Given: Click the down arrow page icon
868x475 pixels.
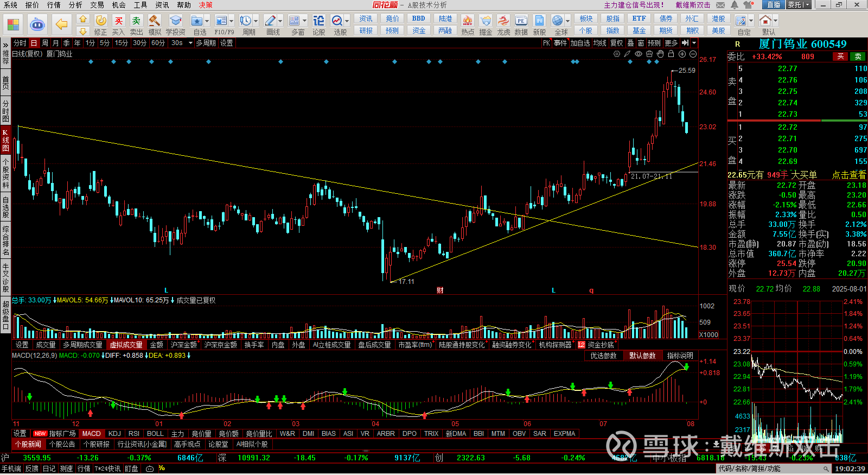Looking at the screenshot, I should coord(82,31).
